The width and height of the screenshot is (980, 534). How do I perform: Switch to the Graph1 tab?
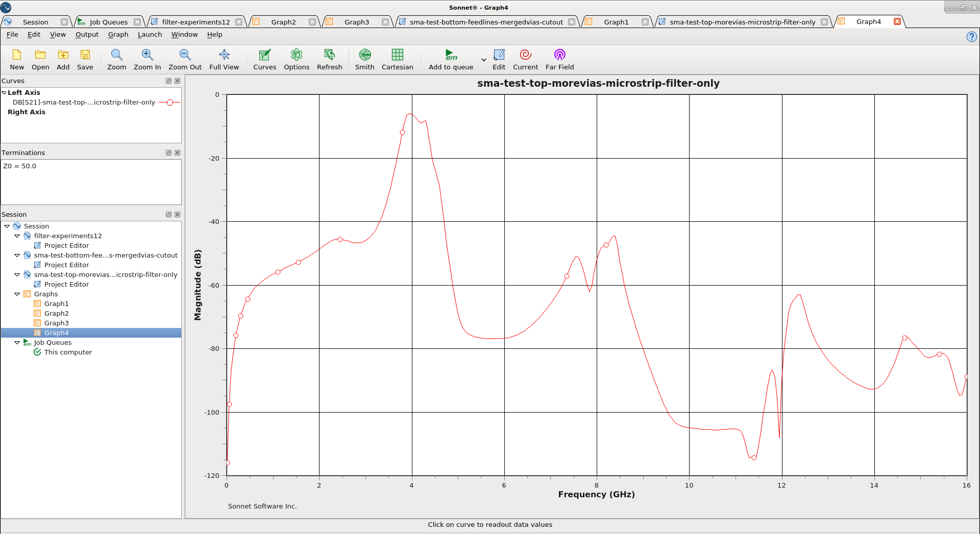[616, 22]
